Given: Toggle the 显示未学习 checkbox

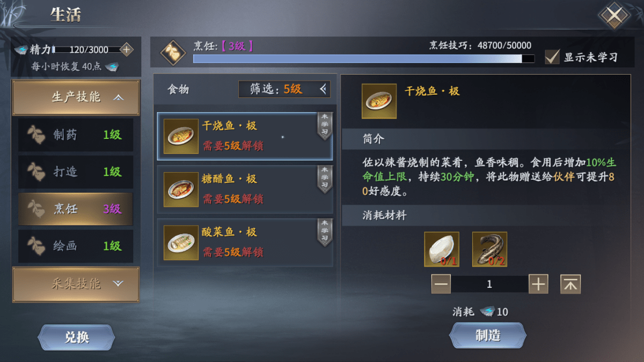Looking at the screenshot, I should (553, 57).
